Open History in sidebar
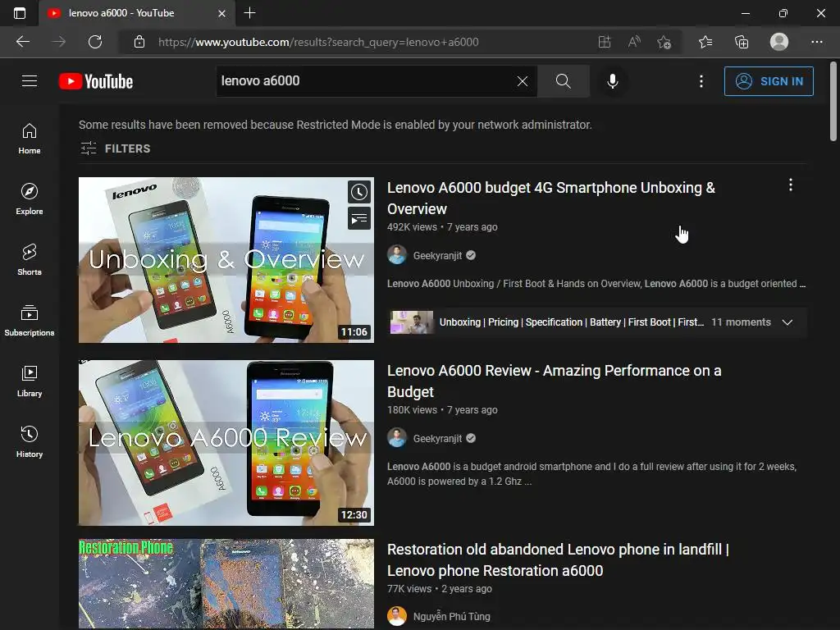The image size is (840, 630). coord(30,442)
